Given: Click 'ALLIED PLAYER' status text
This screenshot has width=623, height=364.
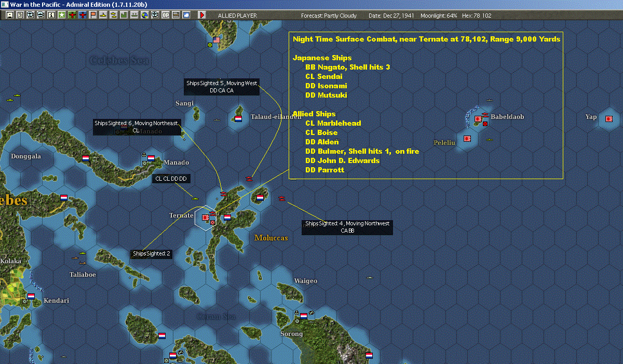Looking at the screenshot, I should point(237,16).
